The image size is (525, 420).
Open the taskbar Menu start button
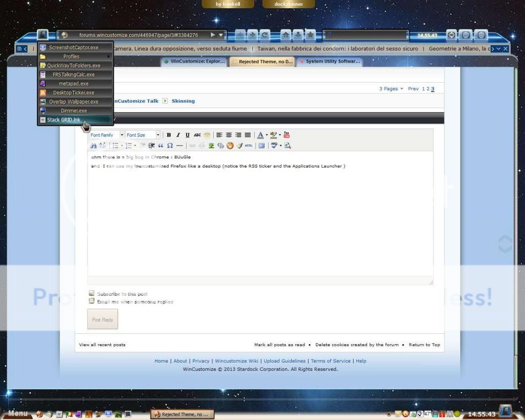17,413
